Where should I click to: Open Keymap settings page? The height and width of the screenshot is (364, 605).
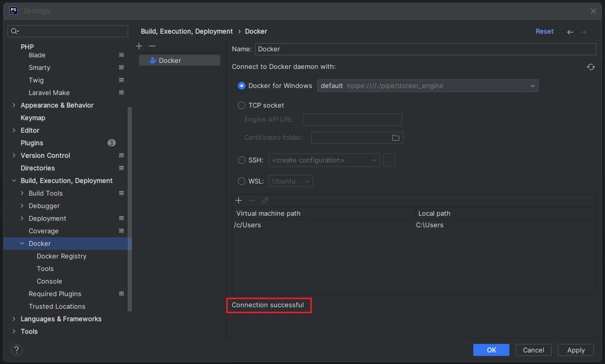point(33,118)
